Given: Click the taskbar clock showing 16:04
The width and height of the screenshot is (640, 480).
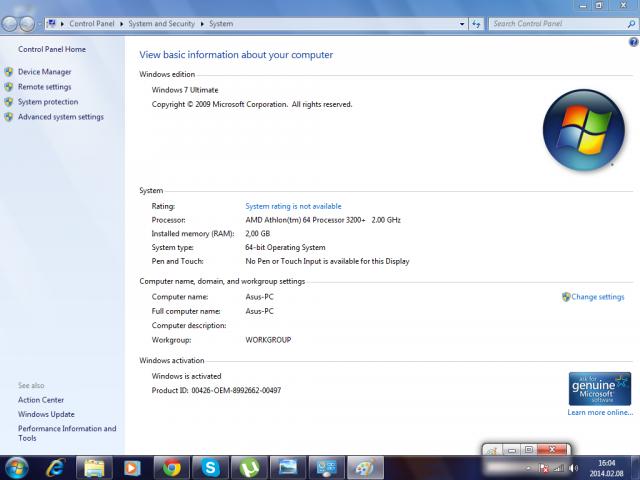Looking at the screenshot, I should point(606,467).
